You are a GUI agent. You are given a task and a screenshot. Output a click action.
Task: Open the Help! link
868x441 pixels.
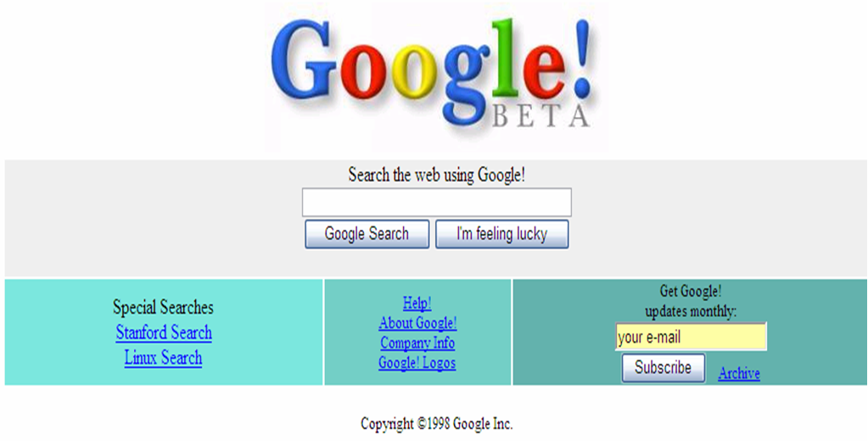pyautogui.click(x=417, y=304)
